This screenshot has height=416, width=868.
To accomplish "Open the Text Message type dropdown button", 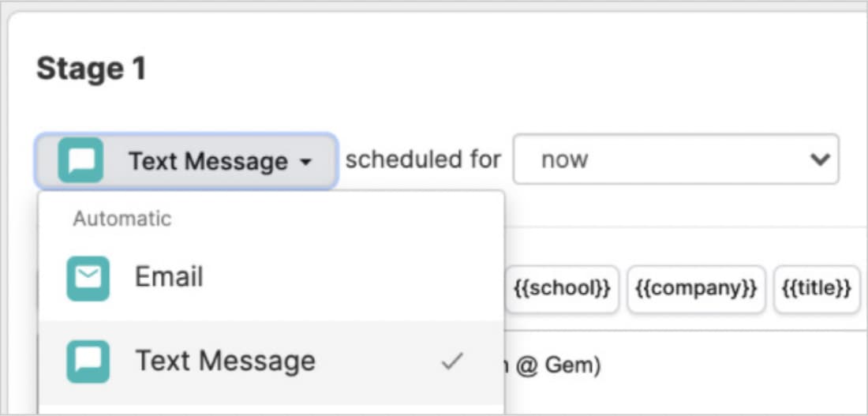I will pyautogui.click(x=186, y=161).
